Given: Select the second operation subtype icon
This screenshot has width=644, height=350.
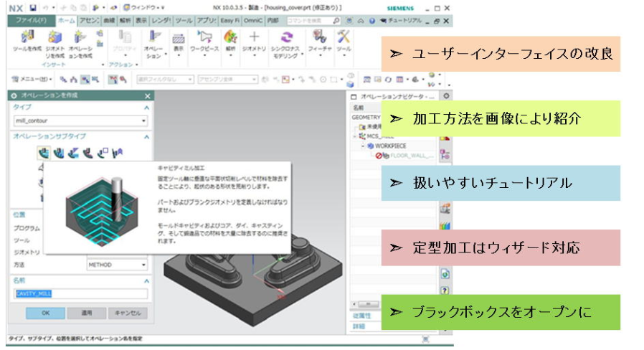Looking at the screenshot, I should pos(59,153).
